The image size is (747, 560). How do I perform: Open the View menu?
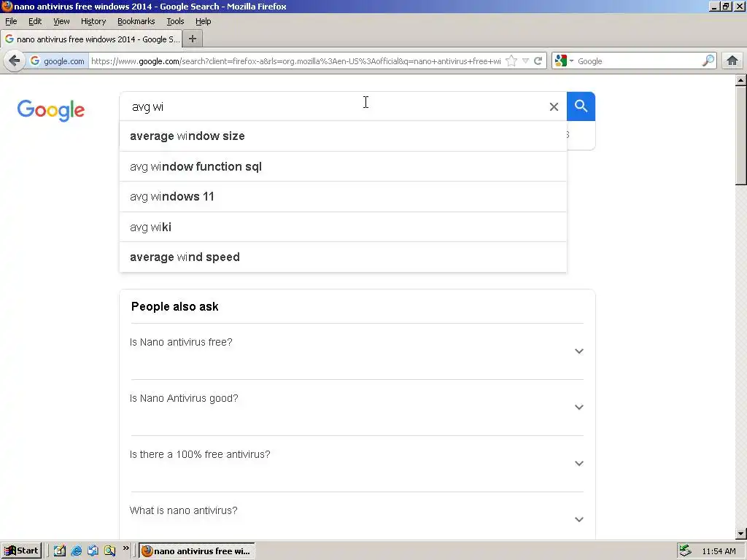pyautogui.click(x=61, y=21)
